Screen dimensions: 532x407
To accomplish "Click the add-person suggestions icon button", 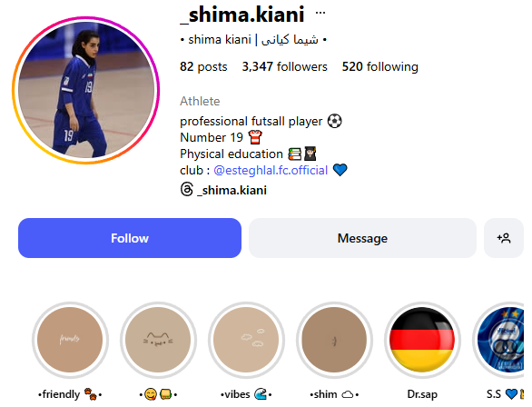I will [504, 238].
